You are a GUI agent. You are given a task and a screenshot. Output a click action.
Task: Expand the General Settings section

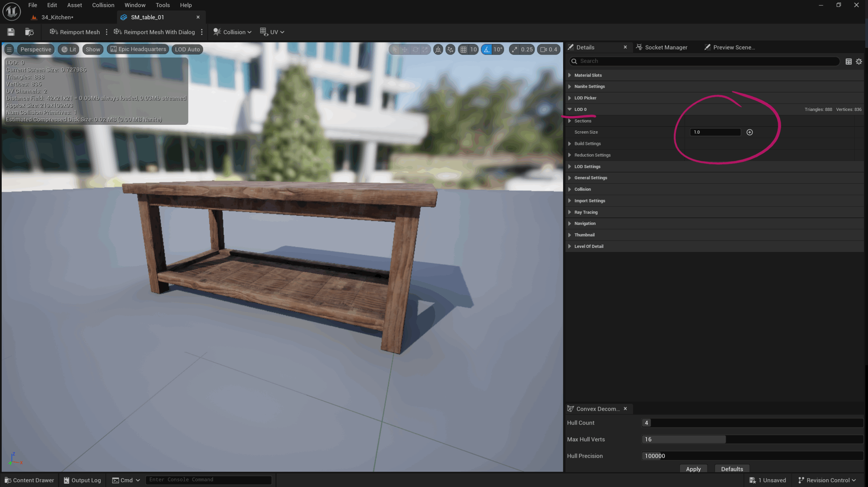pyautogui.click(x=570, y=178)
